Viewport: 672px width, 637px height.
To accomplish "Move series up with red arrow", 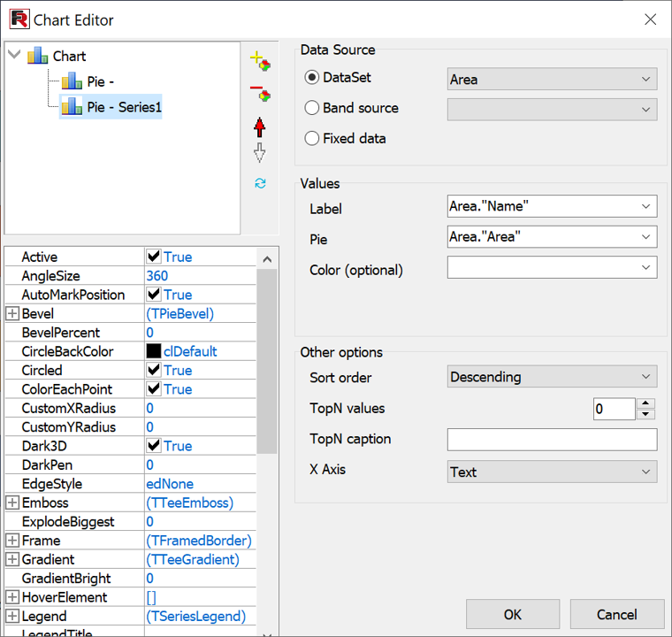I will pyautogui.click(x=260, y=127).
